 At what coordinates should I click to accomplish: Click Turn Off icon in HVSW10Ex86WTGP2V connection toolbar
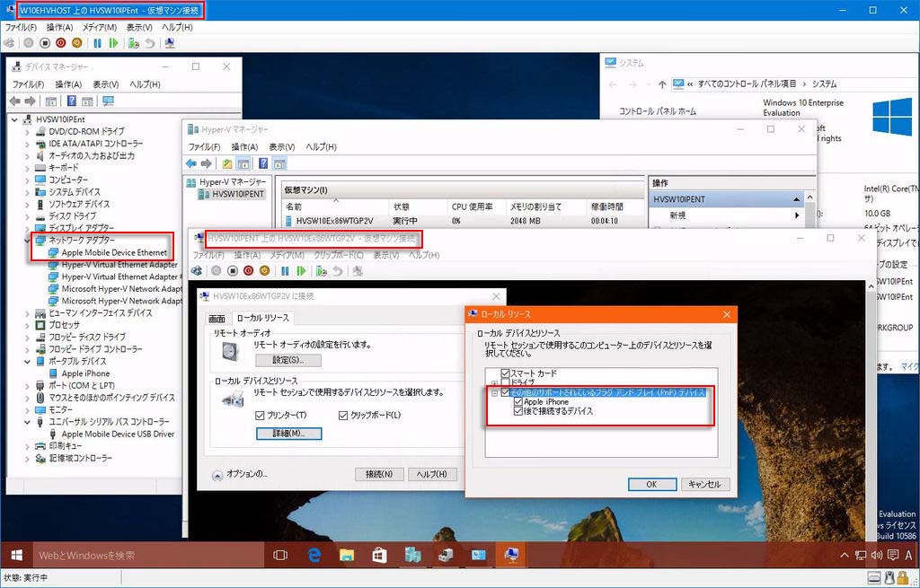[233, 271]
